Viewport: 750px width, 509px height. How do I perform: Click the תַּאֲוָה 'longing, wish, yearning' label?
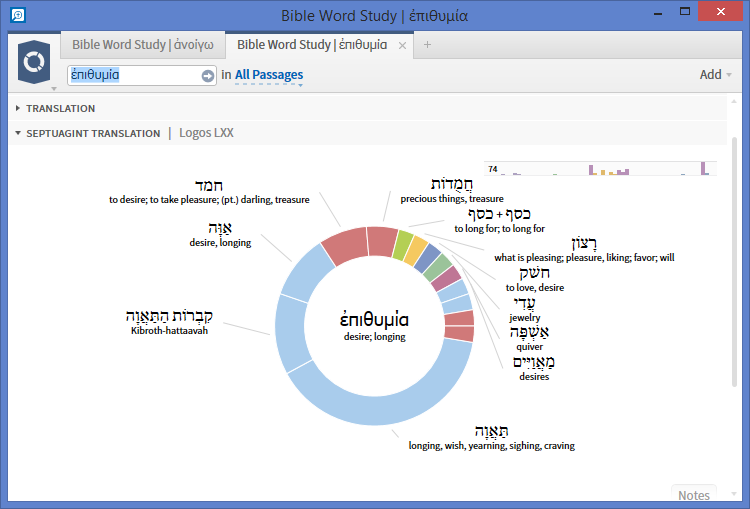(492, 438)
